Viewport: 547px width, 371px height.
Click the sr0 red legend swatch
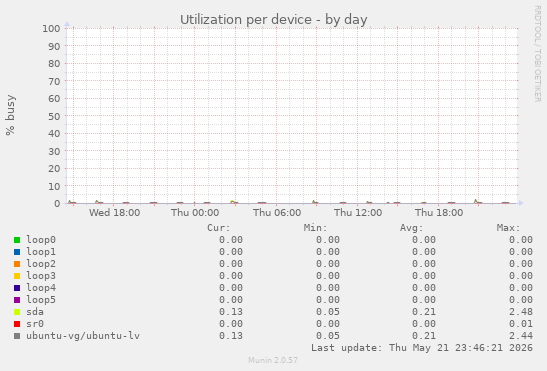[x=17, y=324]
